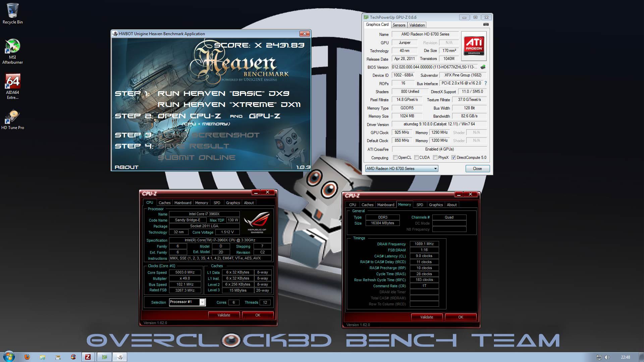This screenshot has height=362, width=644.
Task: Click the volume speaker tray icon
Action: (607, 357)
